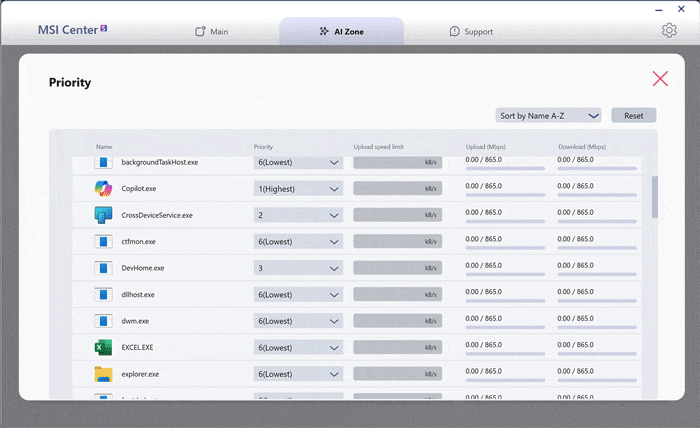Click the Priority column header

tap(263, 147)
